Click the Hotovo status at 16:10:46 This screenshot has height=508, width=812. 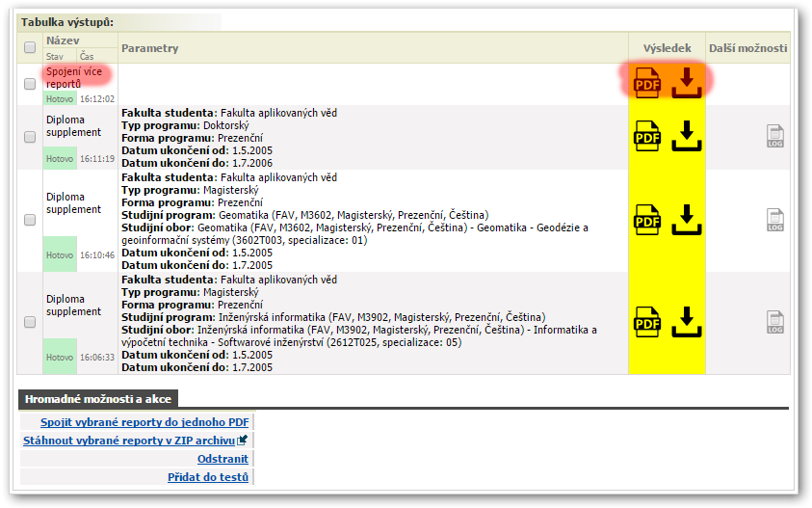pyautogui.click(x=60, y=254)
